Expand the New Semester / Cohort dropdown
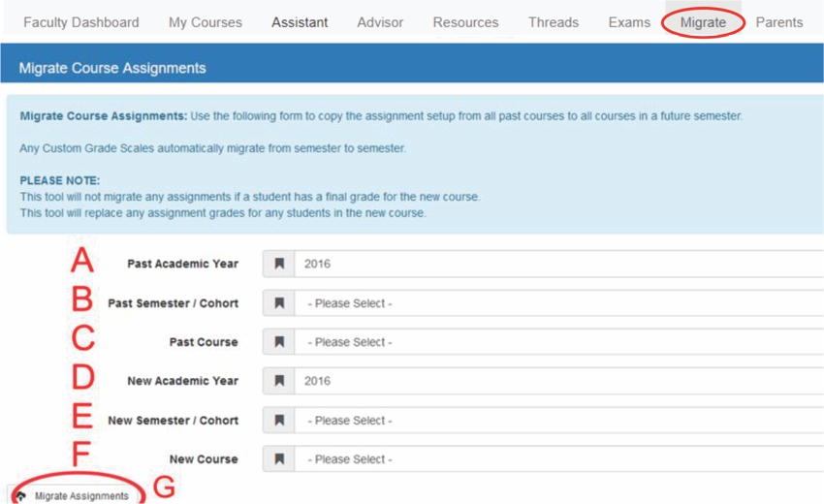The width and height of the screenshot is (824, 504). (559, 421)
